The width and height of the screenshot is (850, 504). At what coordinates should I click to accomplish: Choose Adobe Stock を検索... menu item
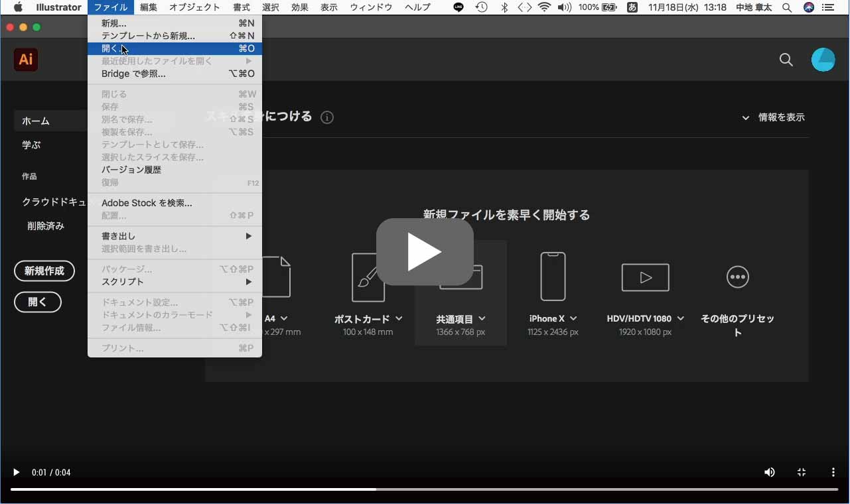(x=175, y=203)
